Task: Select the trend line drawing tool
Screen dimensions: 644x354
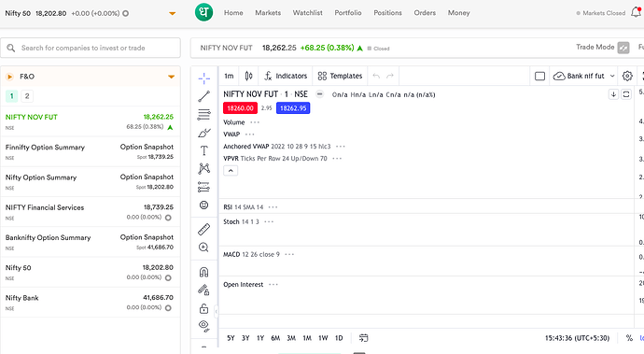Action: [203, 96]
